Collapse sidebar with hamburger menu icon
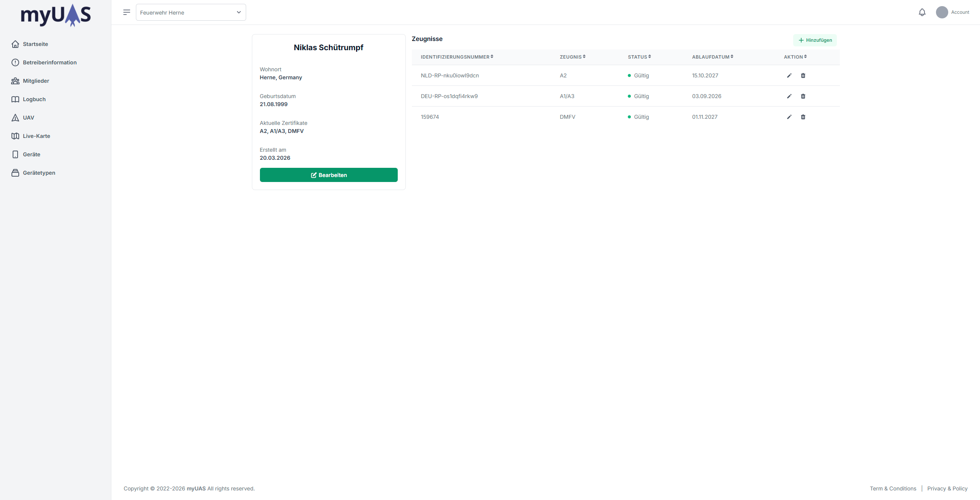 pos(127,12)
